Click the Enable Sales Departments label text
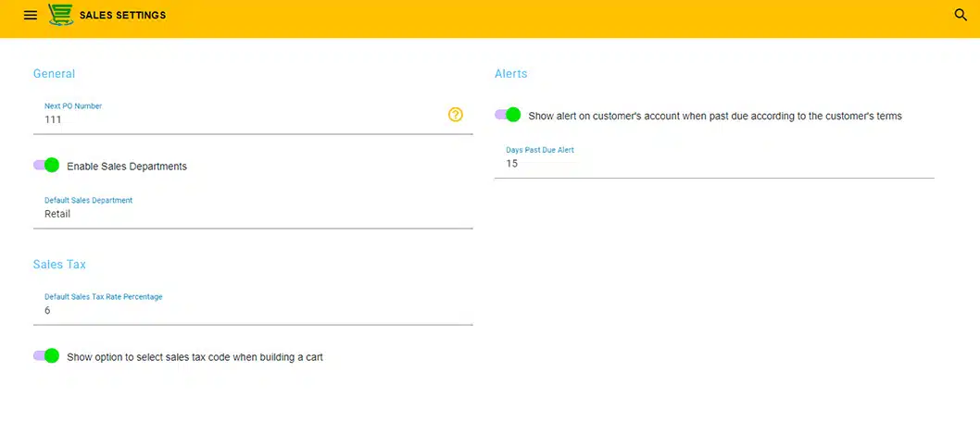 point(127,167)
